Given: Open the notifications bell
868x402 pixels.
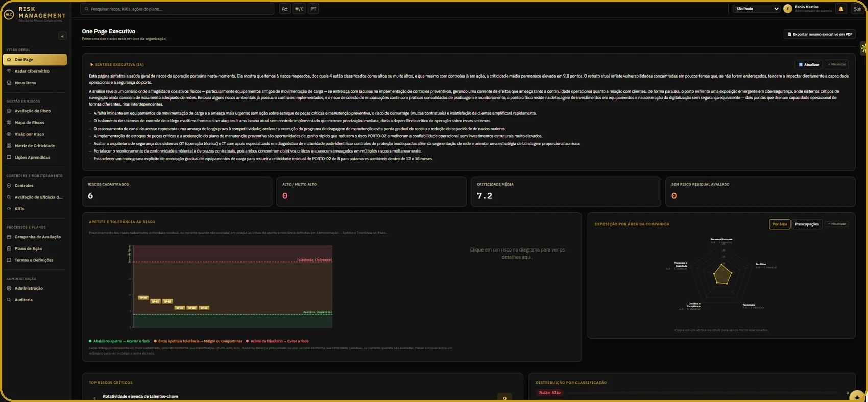Looking at the screenshot, I should [x=841, y=9].
